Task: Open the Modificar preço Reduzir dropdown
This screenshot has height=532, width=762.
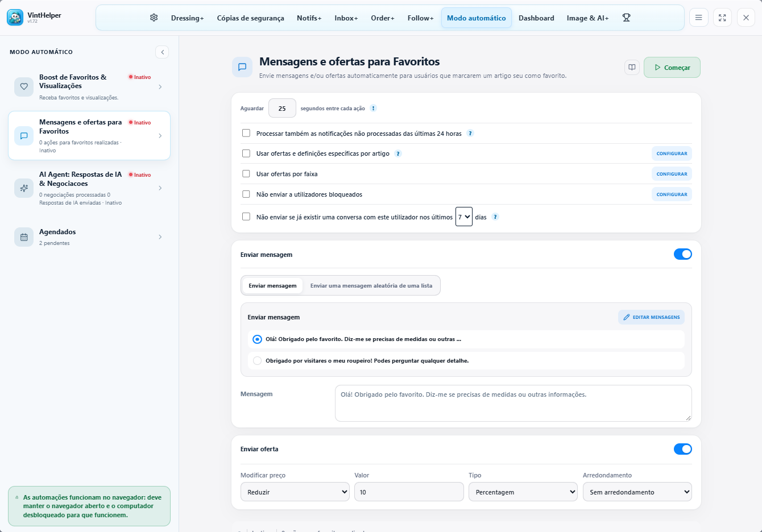Action: pyautogui.click(x=295, y=492)
